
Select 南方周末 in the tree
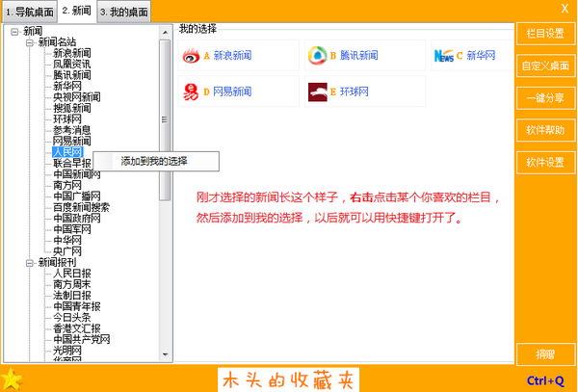tap(72, 284)
